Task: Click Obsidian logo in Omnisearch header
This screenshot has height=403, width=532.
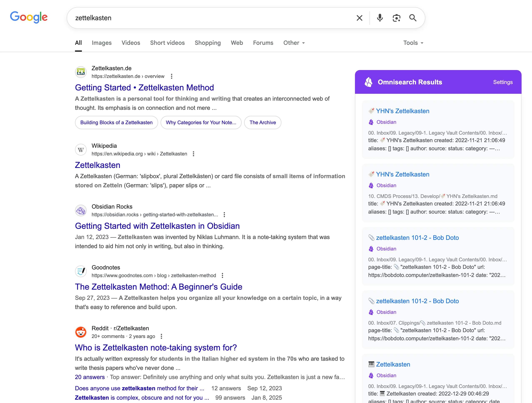Action: [368, 82]
